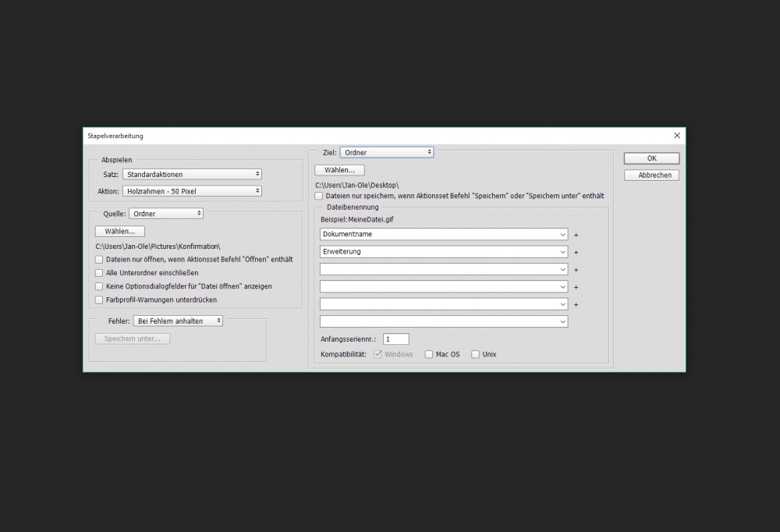Click source path C:\Users\Jan-Ole\Pictures\Konfirmation\
Viewport: 780px width, 532px height.
(158, 246)
